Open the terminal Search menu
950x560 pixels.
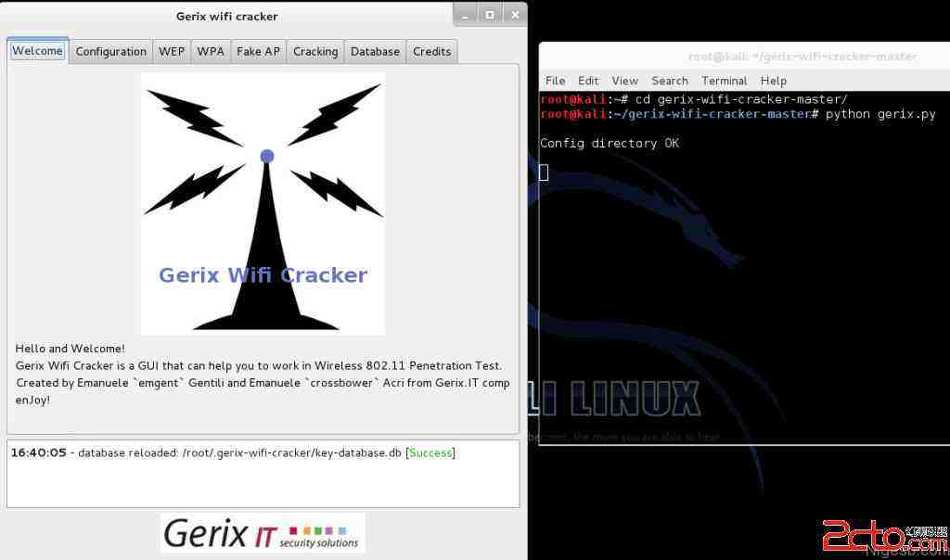[670, 81]
